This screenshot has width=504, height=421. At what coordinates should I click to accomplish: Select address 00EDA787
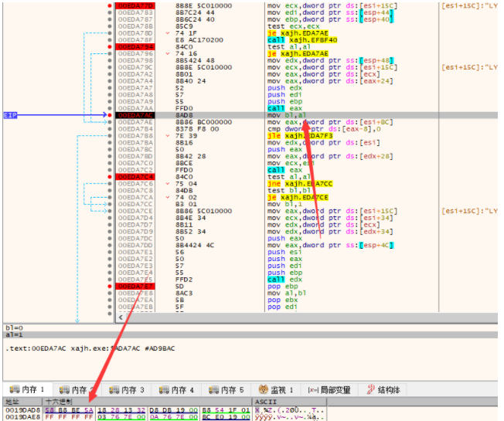point(135,19)
